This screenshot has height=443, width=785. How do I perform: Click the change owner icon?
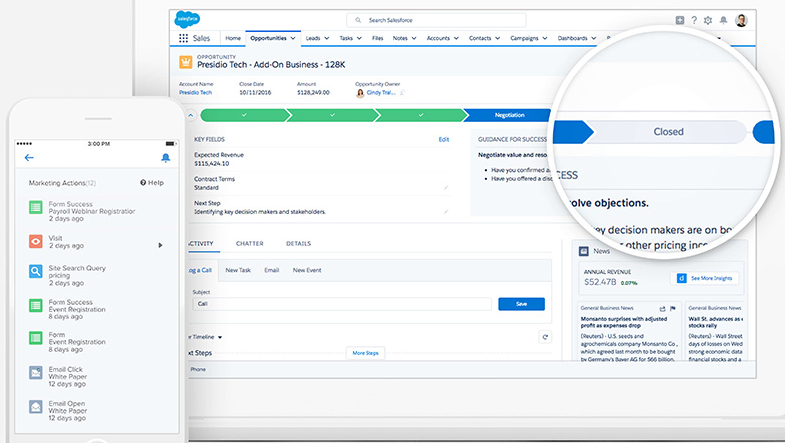[402, 93]
